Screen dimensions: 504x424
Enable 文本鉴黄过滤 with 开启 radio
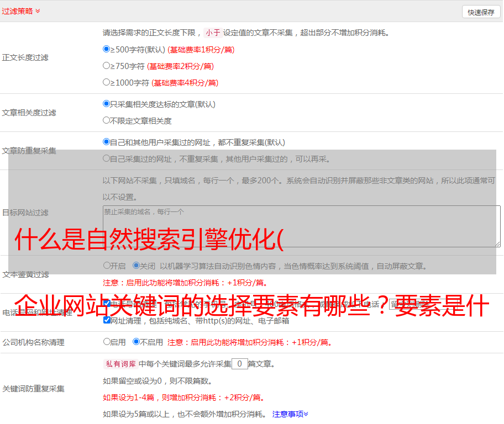tap(107, 266)
